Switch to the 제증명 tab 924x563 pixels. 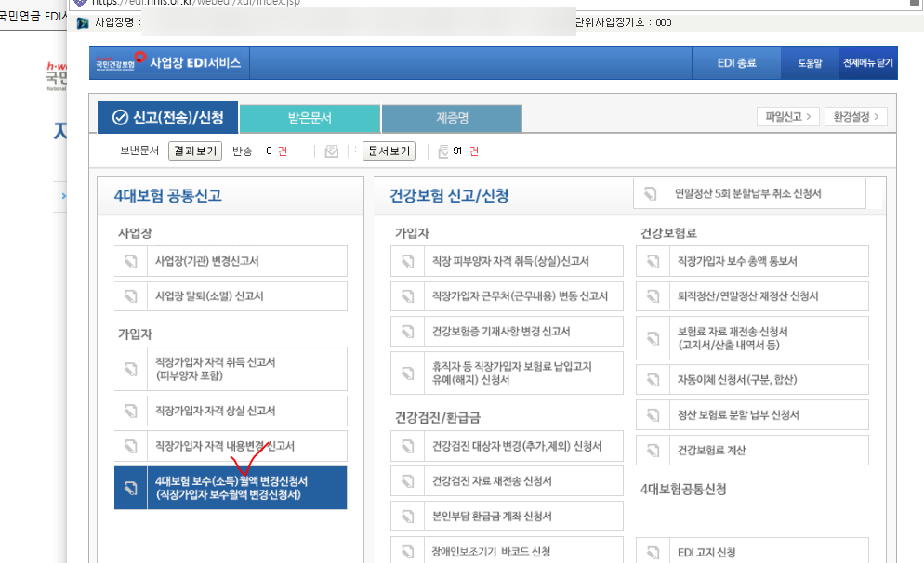(452, 118)
